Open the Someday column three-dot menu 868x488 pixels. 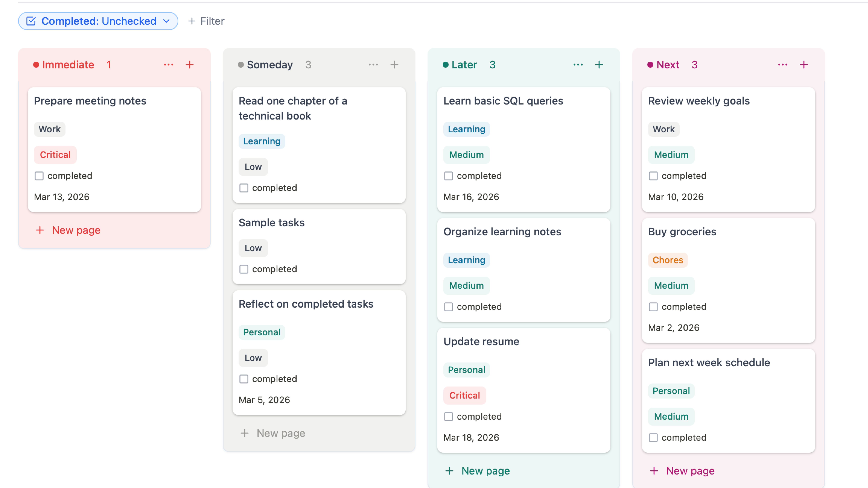373,65
